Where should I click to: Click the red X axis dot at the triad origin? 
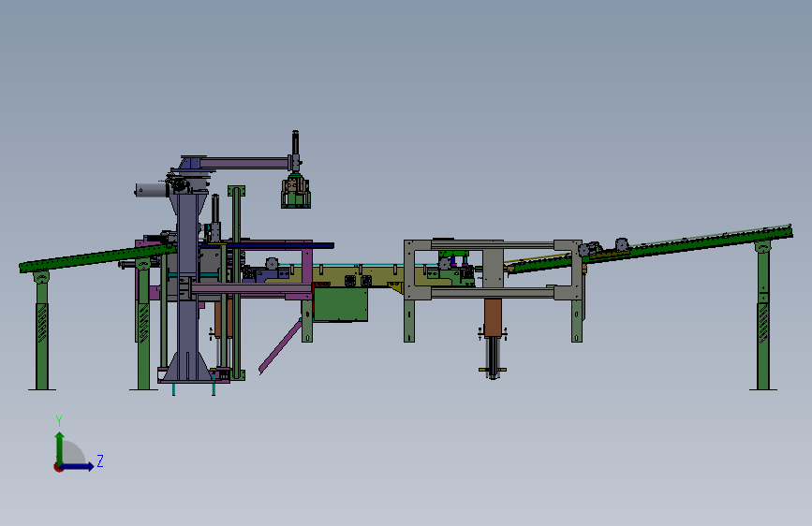58,467
